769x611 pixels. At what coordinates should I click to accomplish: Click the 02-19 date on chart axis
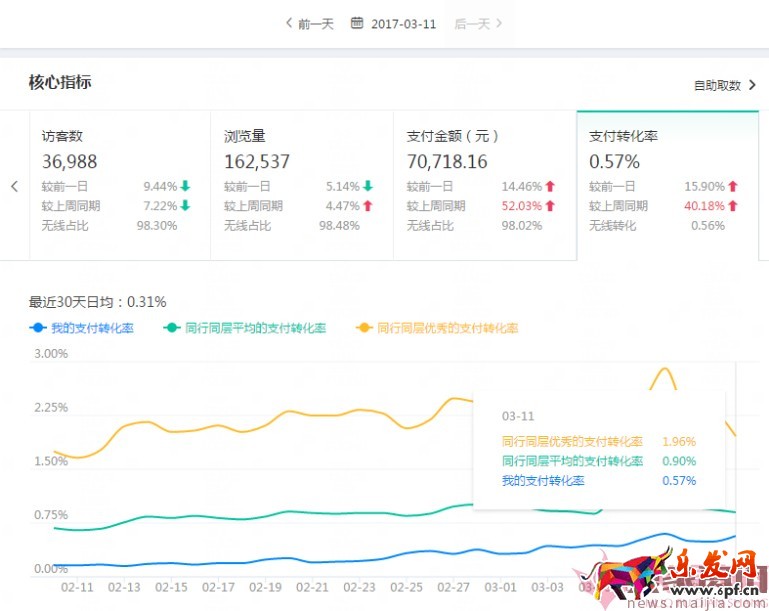[x=265, y=588]
